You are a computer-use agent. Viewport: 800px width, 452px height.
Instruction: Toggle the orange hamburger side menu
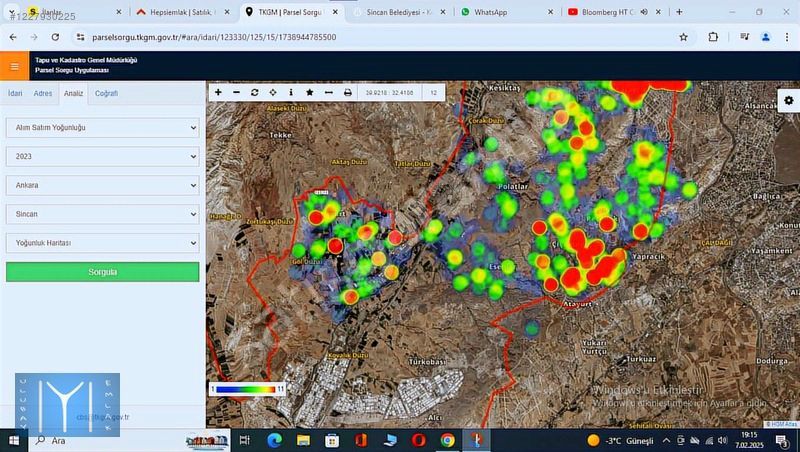pyautogui.click(x=14, y=66)
